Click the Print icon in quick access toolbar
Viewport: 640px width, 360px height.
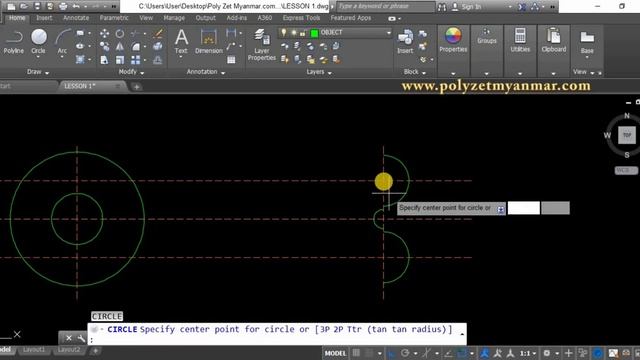coord(63,6)
